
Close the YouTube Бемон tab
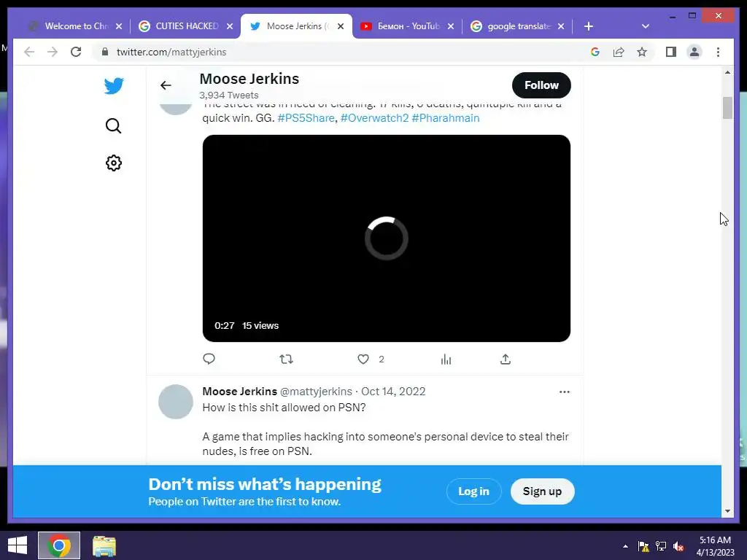coord(451,26)
